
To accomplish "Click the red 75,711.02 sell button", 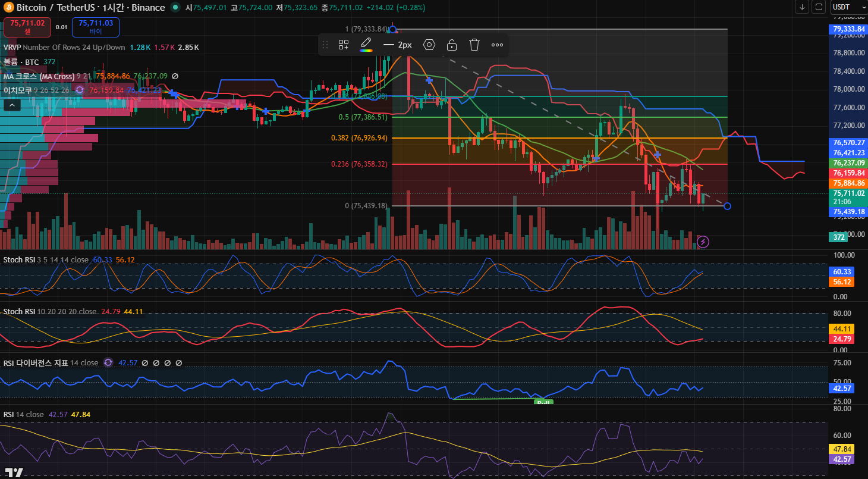I will (x=27, y=27).
